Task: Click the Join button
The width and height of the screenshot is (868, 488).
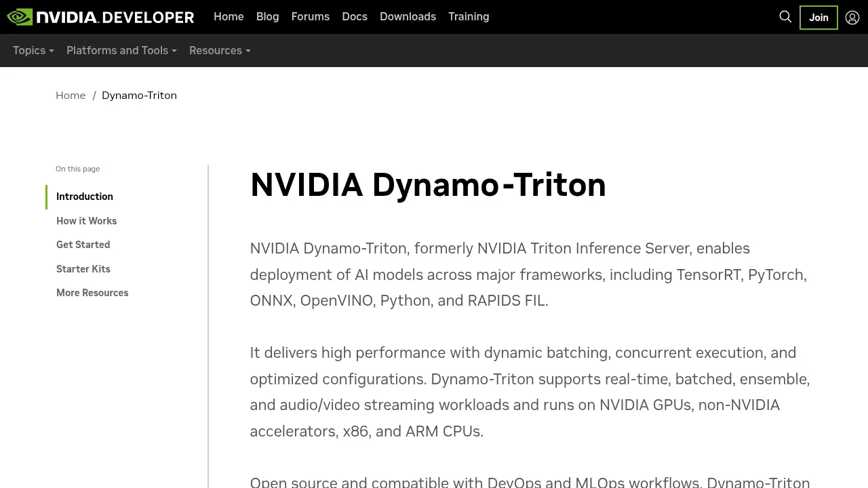Action: tap(818, 18)
